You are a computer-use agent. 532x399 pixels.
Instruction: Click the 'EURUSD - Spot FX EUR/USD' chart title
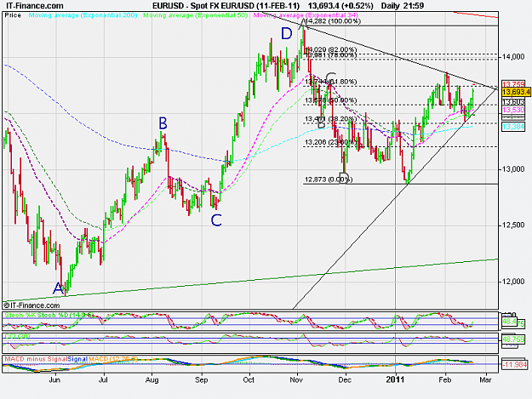tap(204, 6)
